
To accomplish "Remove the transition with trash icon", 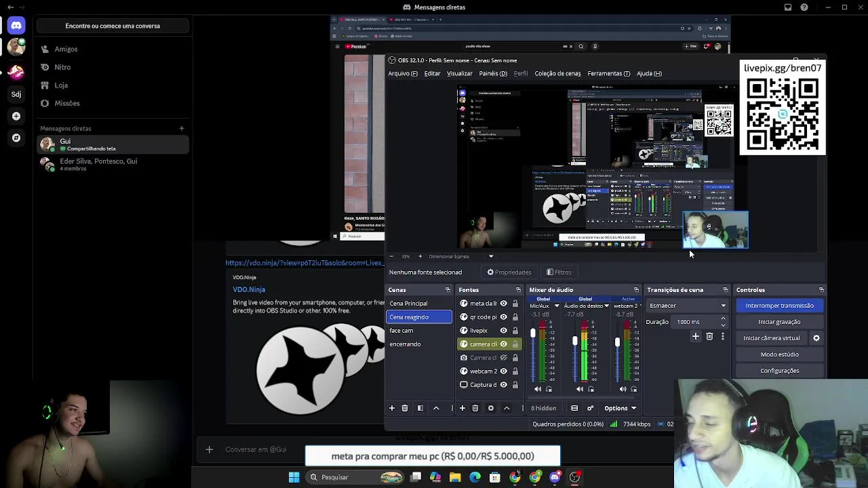I will [709, 336].
